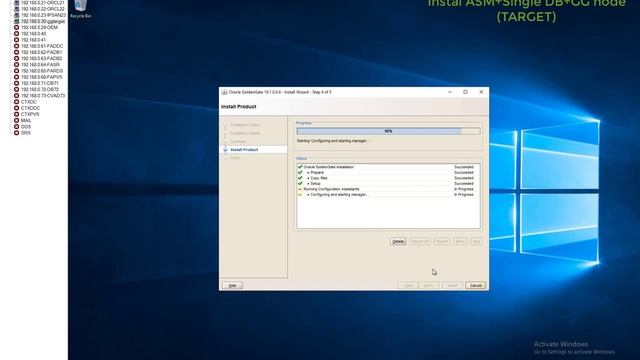Minimize the install wizard window
The image size is (640, 360).
point(450,92)
